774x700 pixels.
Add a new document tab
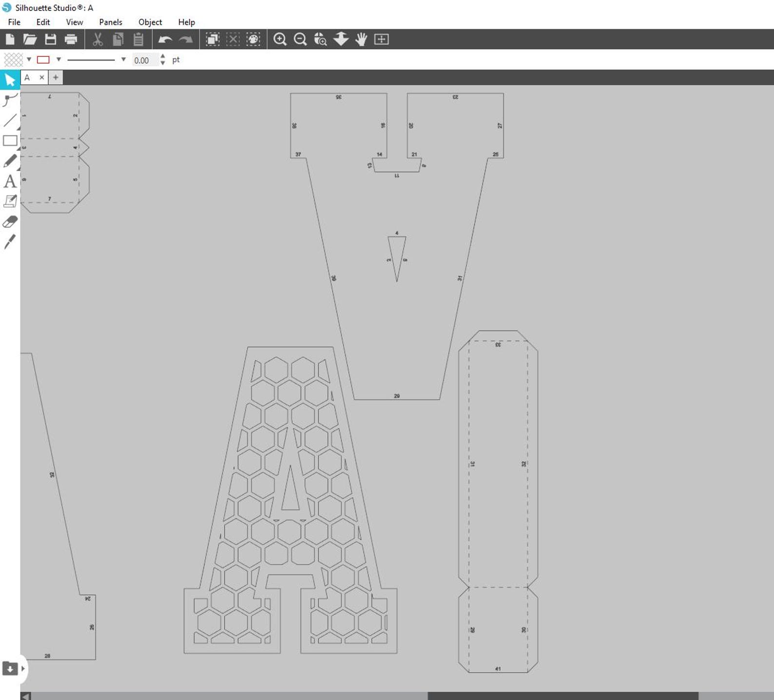[x=56, y=78]
